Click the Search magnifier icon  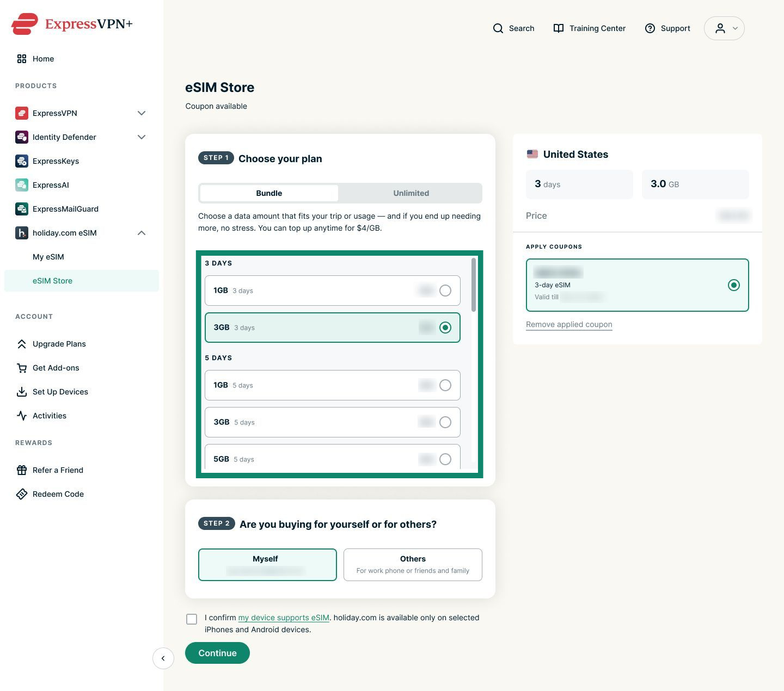[x=498, y=28]
